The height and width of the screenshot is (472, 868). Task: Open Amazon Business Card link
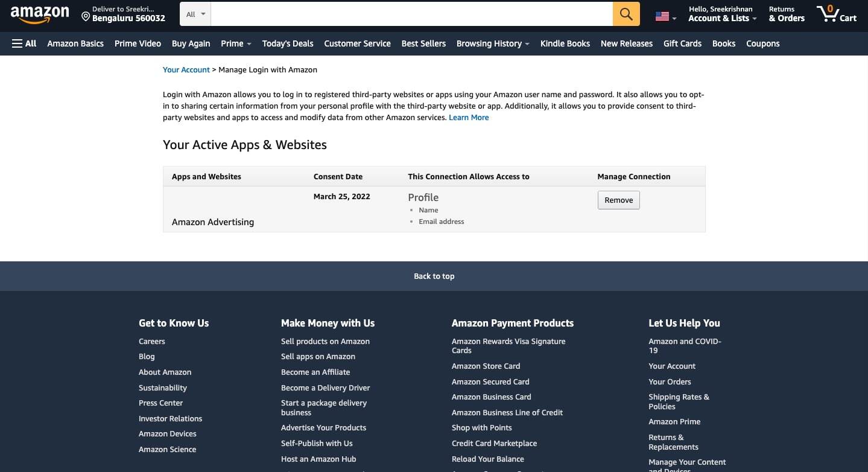pos(492,397)
